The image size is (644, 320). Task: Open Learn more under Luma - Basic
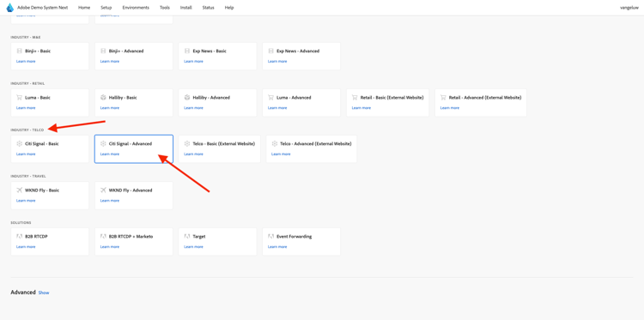(26, 108)
